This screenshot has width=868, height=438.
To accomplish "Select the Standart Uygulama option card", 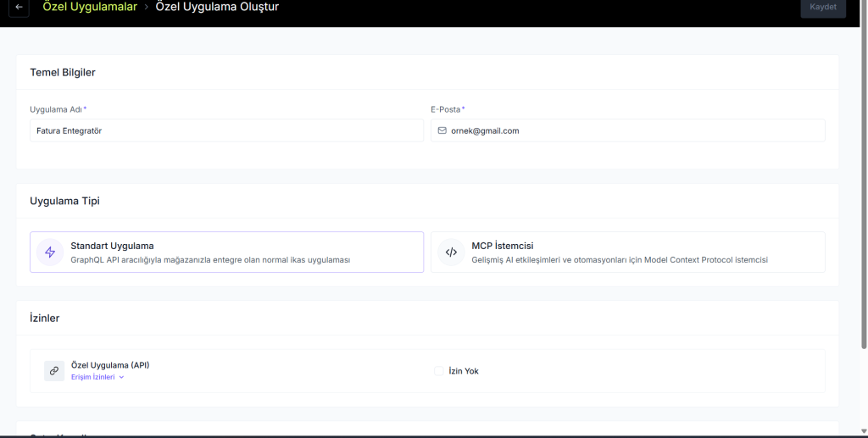I will coord(226,252).
